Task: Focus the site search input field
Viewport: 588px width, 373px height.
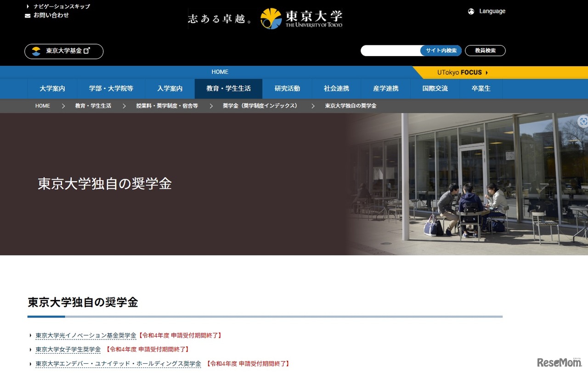Action: pyautogui.click(x=390, y=51)
